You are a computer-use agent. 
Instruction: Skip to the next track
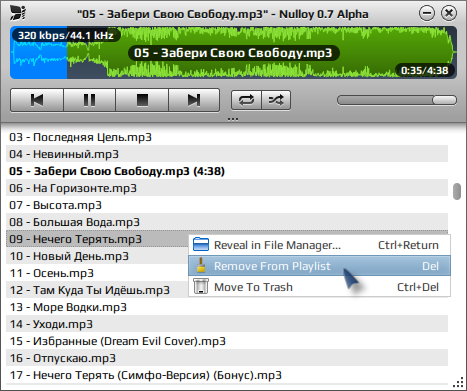[x=194, y=100]
